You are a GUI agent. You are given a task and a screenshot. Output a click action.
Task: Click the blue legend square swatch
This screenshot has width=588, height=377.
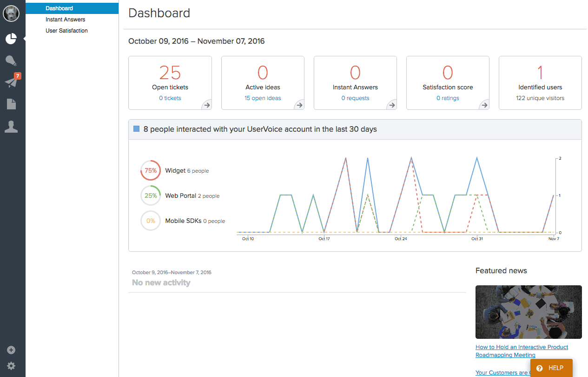click(x=137, y=129)
